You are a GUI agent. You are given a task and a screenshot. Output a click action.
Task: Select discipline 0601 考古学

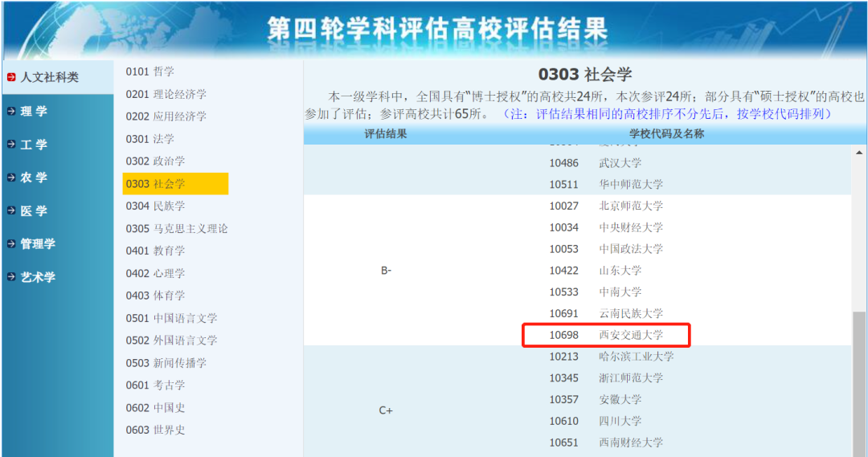(x=156, y=385)
